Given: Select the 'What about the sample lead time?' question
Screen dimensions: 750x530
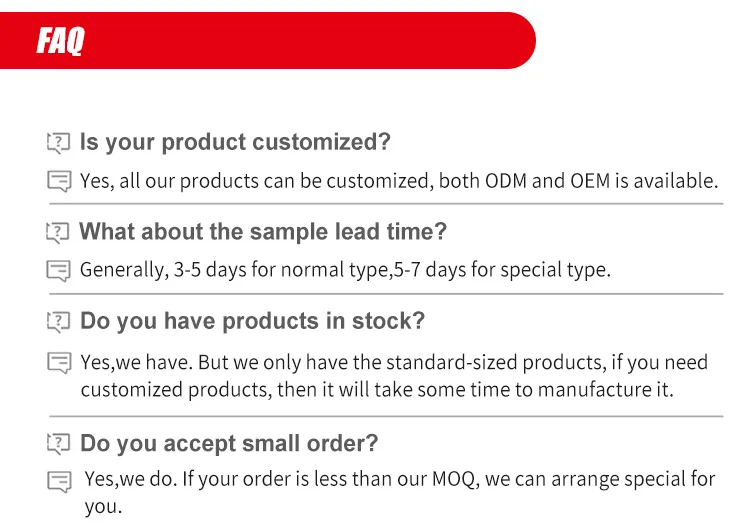Looking at the screenshot, I should point(263,232).
